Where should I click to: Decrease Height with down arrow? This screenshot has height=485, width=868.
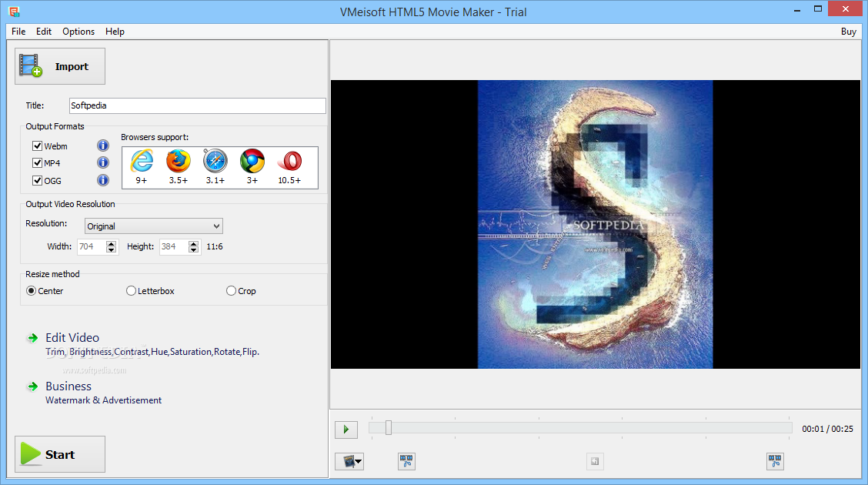coord(193,250)
